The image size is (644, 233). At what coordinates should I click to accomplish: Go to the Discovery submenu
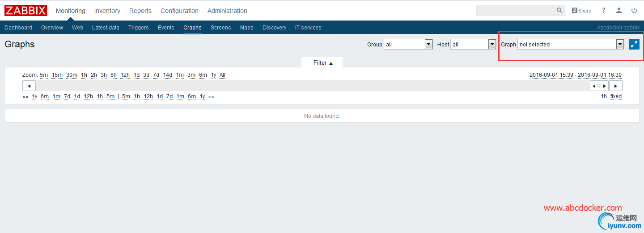(x=274, y=28)
